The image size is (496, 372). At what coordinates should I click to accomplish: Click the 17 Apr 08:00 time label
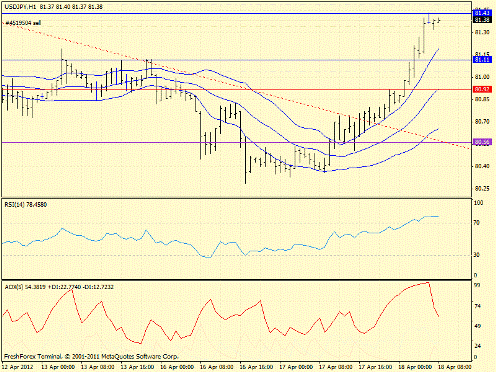336,367
